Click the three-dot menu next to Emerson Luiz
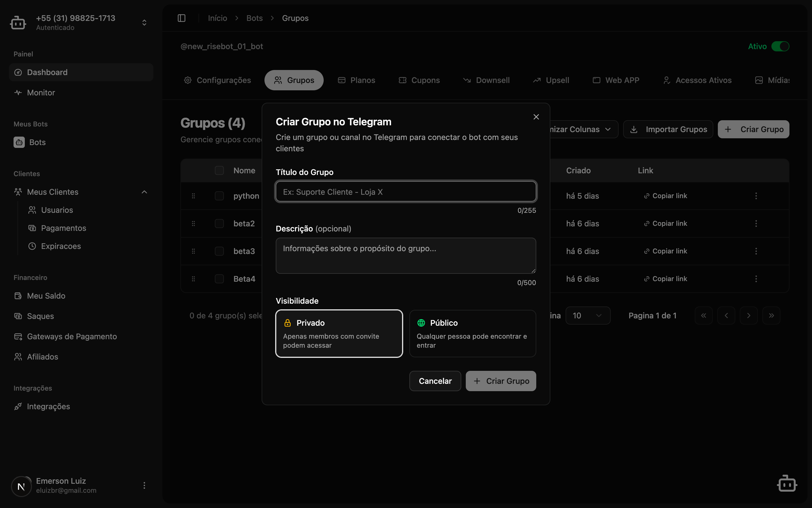Screen dimensions: 812x508 pyautogui.click(x=144, y=485)
